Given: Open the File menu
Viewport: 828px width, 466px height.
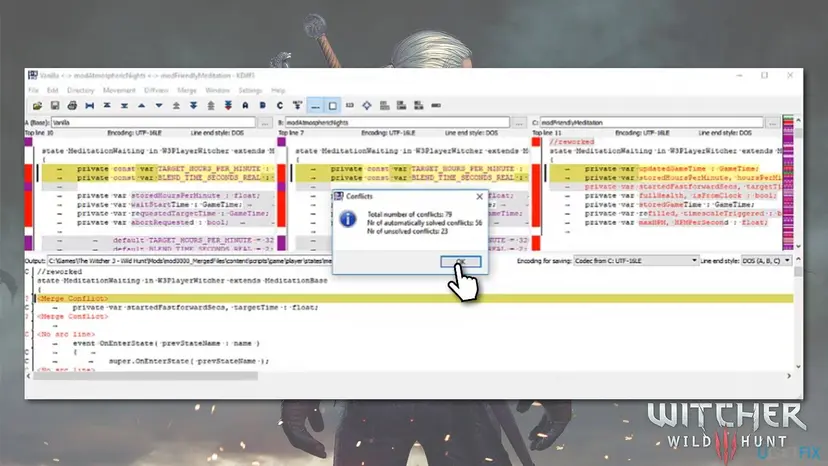Looking at the screenshot, I should [33, 90].
